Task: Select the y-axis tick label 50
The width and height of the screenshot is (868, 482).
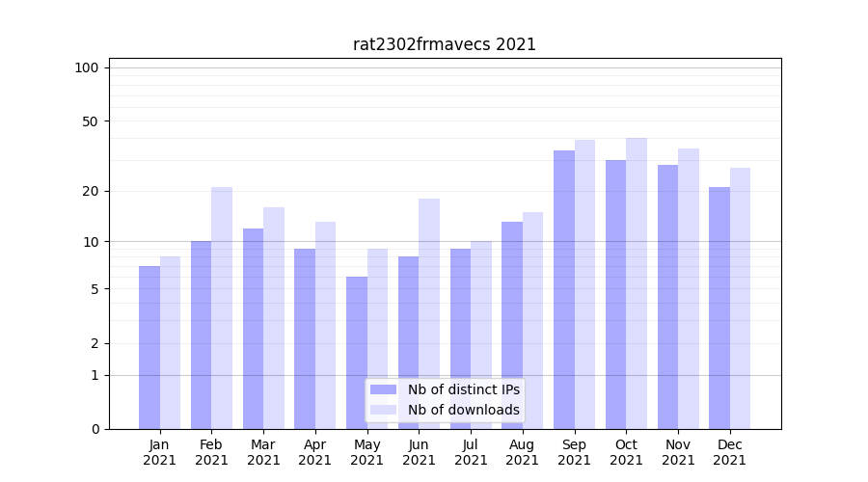Action: click(x=90, y=121)
